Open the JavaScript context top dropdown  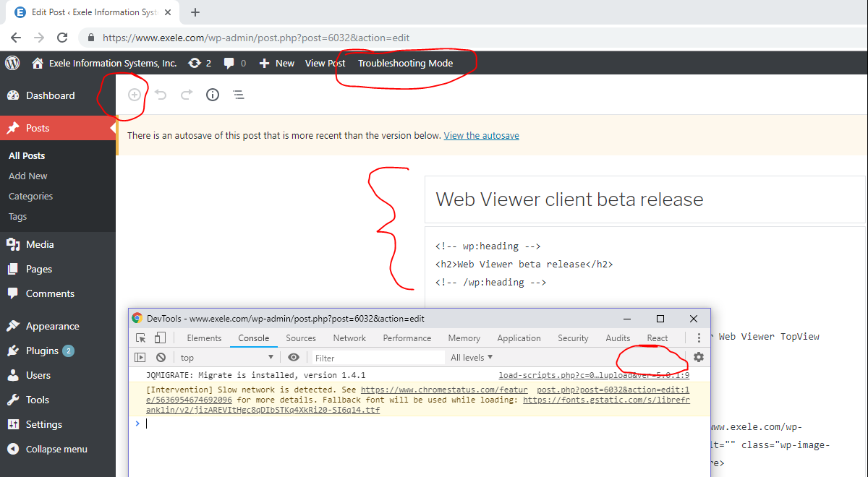point(226,357)
